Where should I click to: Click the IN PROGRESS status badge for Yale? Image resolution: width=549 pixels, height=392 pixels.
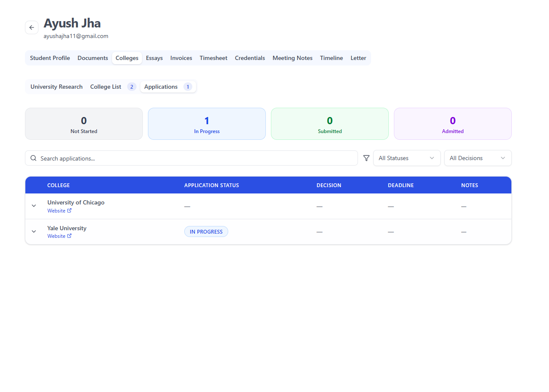(206, 231)
